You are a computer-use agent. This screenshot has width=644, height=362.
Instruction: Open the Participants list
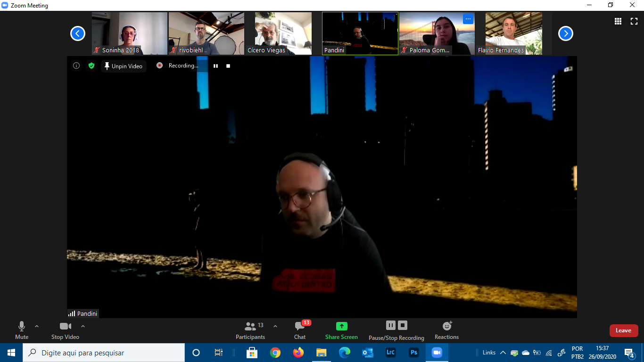tap(251, 330)
